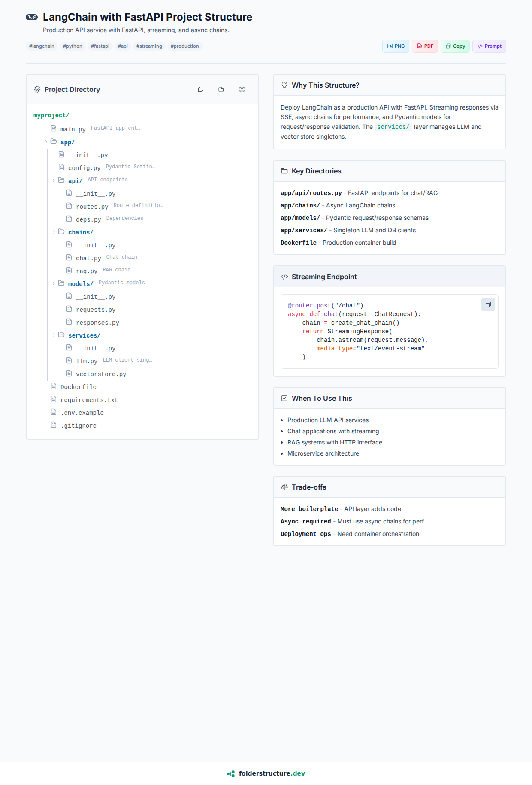
Task: Click the Dockerfile file icon in tree
Action: coord(54,386)
